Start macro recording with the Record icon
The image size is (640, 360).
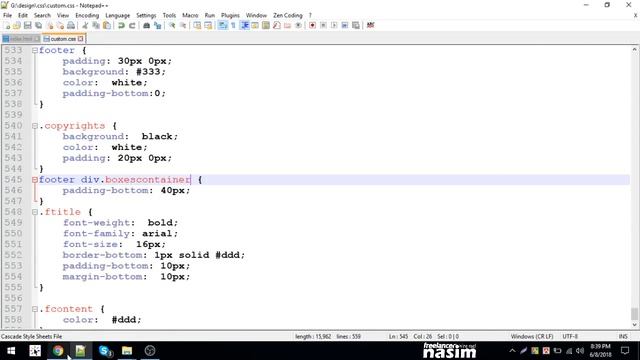(x=312, y=25)
